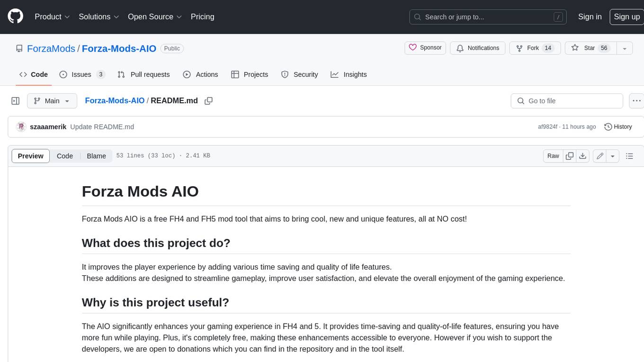
Task: Open the more file options ellipsis
Action: pos(636,101)
